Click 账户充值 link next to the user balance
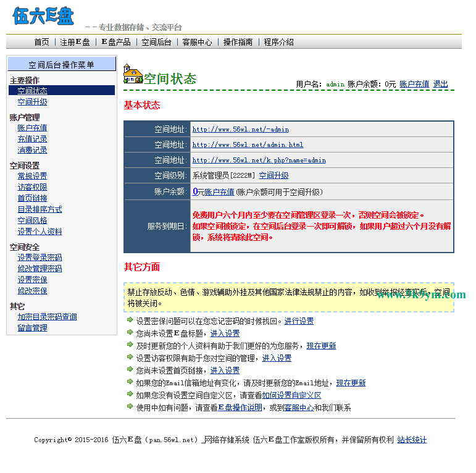Viewport: 476px width, 473px height. [x=414, y=84]
